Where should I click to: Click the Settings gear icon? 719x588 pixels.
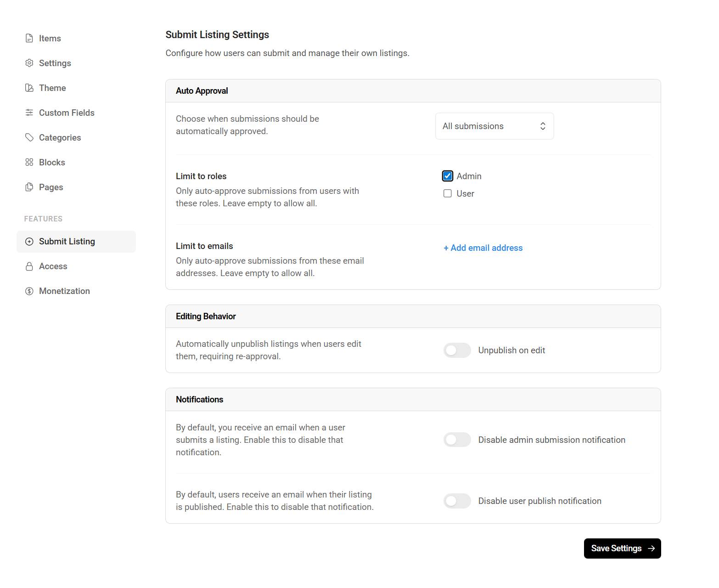coord(29,63)
